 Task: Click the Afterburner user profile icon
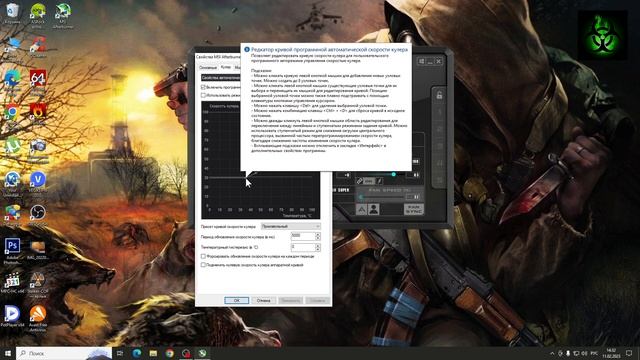point(373,209)
